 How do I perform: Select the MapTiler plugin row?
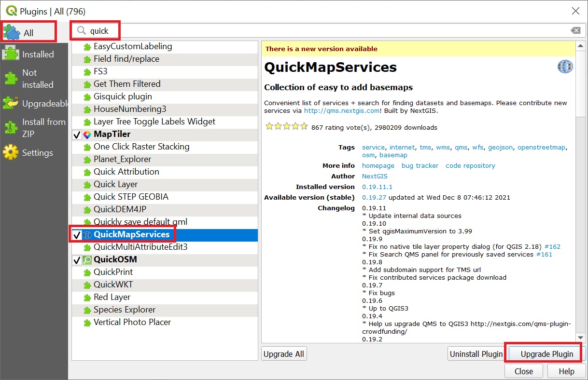click(165, 134)
